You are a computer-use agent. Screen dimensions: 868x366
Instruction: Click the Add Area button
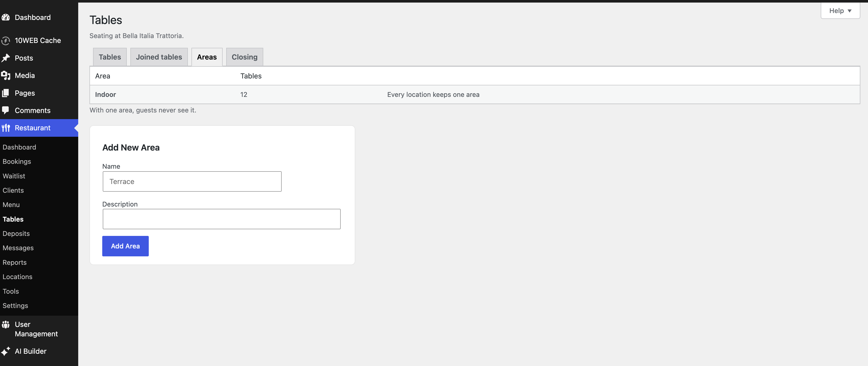[125, 246]
